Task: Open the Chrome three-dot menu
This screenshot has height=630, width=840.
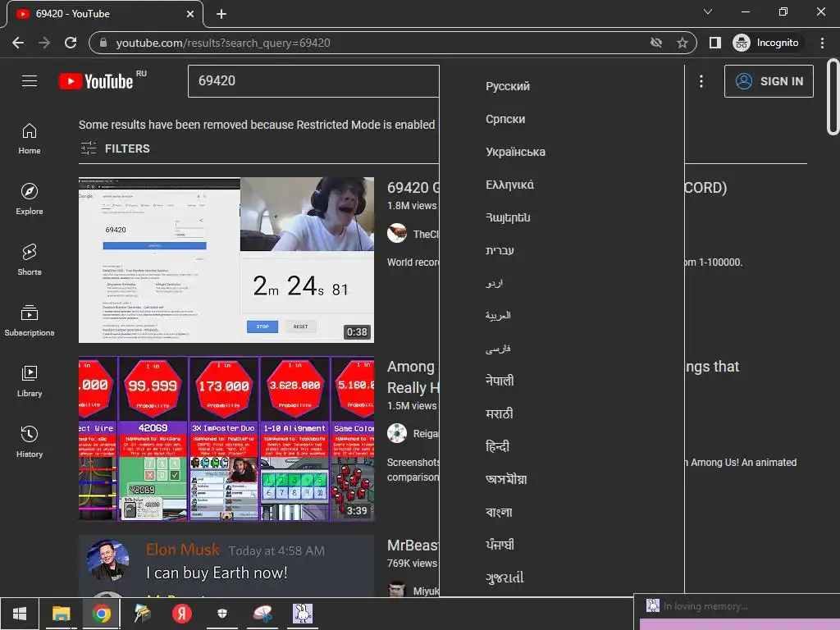Action: 822,43
